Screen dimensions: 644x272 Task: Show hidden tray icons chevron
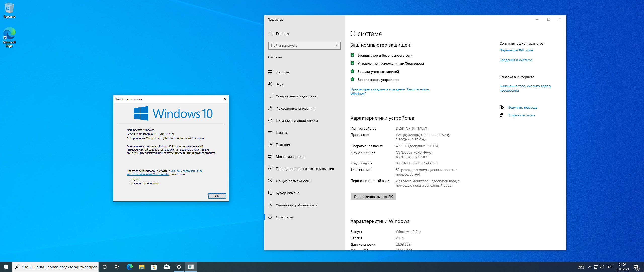pyautogui.click(x=590, y=267)
